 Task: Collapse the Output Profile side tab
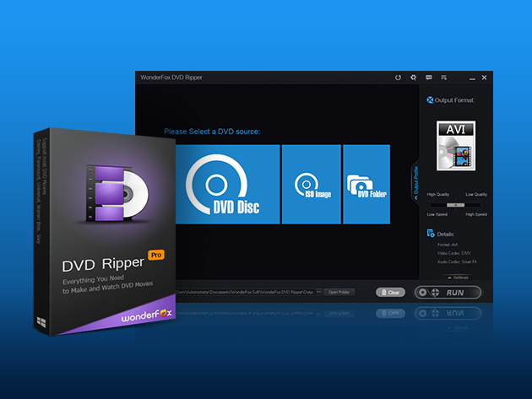[x=415, y=181]
